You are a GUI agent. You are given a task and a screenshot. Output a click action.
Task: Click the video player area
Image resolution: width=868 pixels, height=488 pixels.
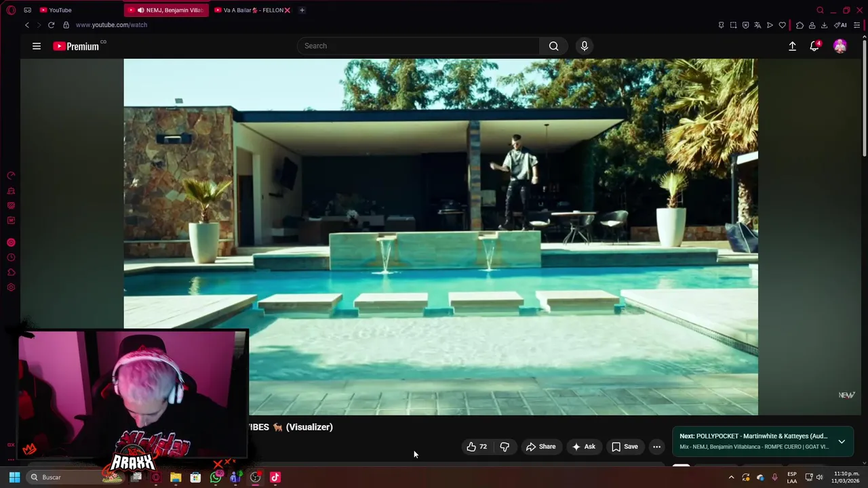(441, 237)
